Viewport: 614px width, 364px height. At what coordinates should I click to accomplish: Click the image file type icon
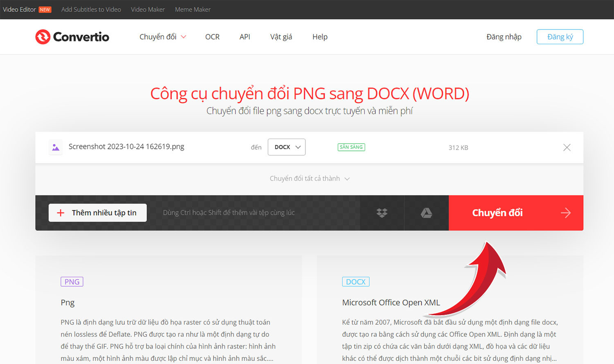(56, 147)
